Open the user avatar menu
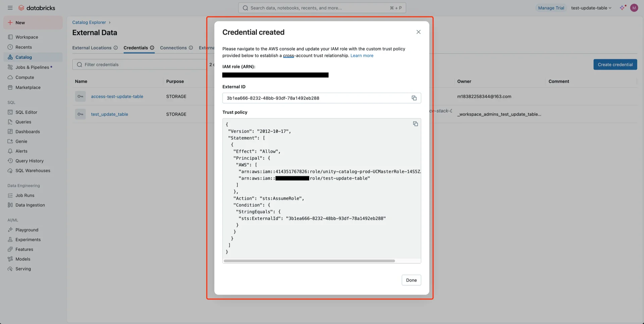Image resolution: width=644 pixels, height=324 pixels. coord(634,8)
